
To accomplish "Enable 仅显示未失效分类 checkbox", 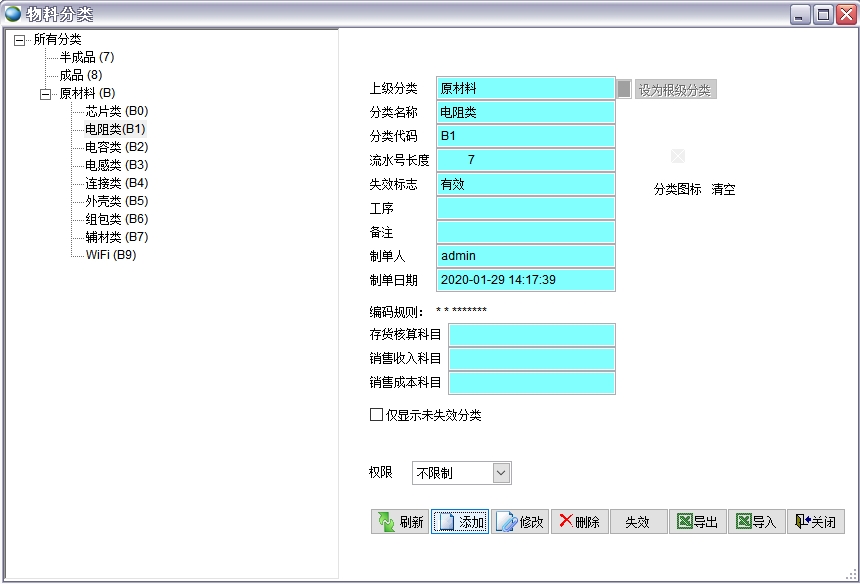I will 376,415.
